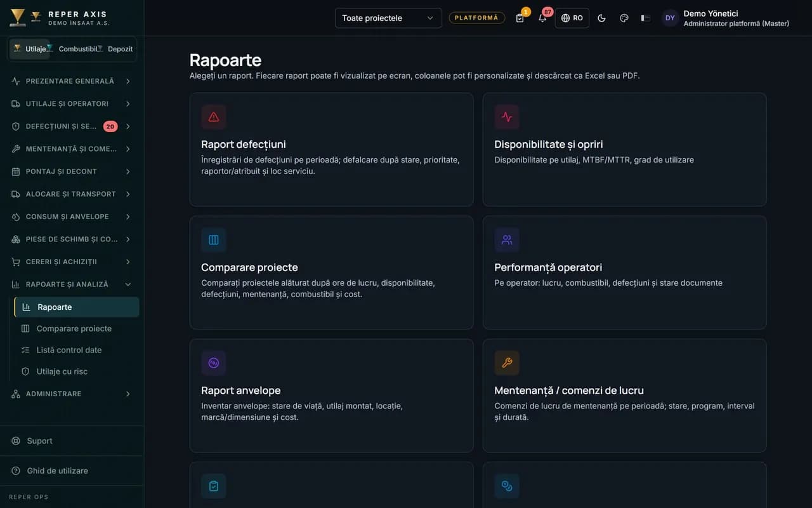Click the Utilaje și operatori truck icon
The image size is (812, 508).
(16, 104)
